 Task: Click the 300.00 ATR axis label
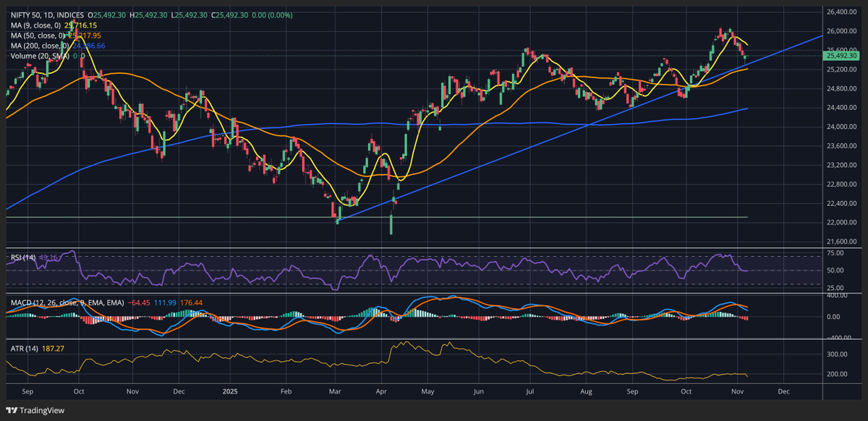[x=838, y=354]
